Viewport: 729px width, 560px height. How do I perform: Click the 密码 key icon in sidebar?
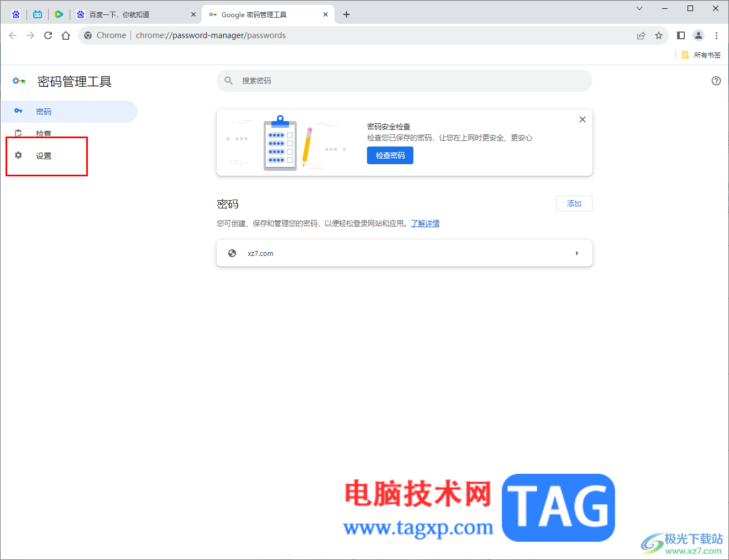tap(18, 111)
